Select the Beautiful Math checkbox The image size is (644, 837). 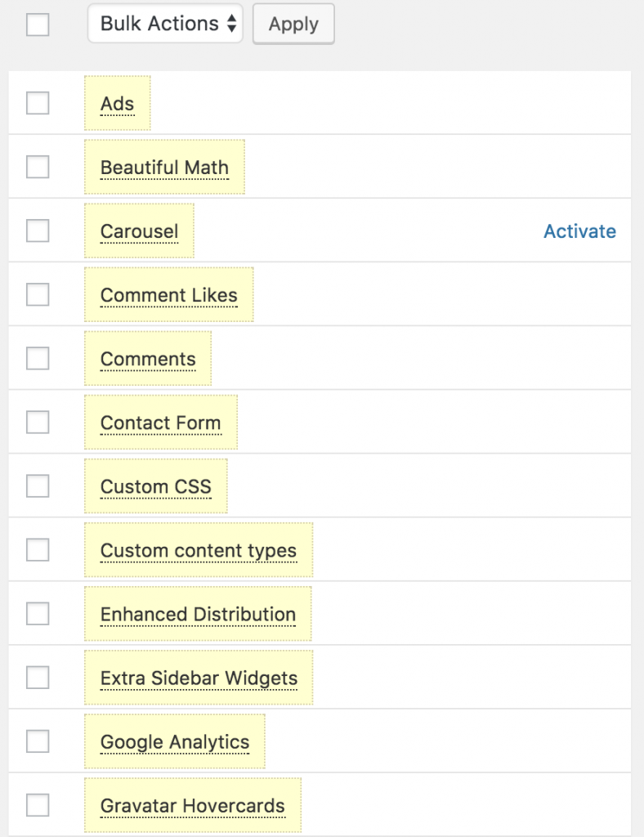(x=38, y=167)
